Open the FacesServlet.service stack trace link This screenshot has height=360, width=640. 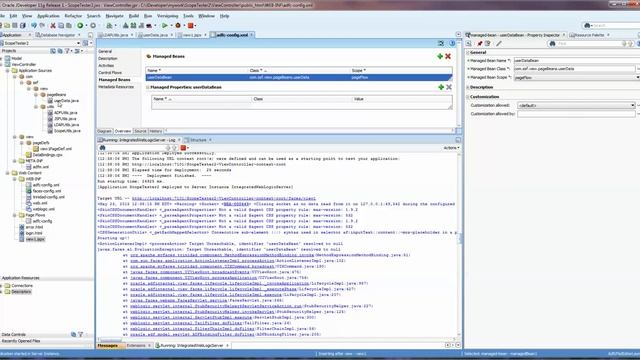[x=178, y=300]
